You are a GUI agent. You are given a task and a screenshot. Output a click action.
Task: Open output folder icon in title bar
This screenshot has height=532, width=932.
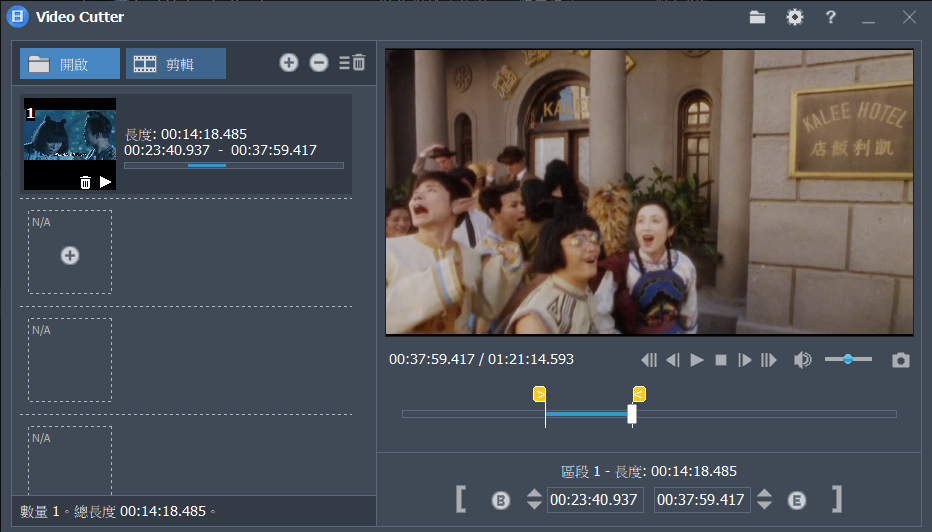(757, 17)
